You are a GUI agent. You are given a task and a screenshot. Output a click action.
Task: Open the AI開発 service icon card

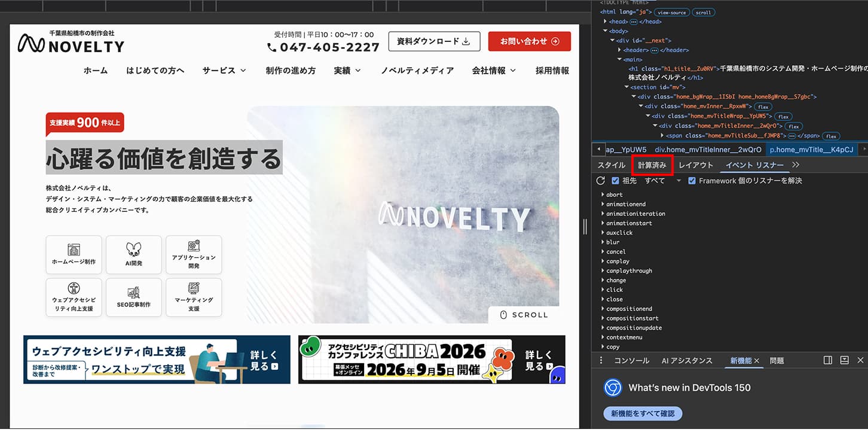pyautogui.click(x=134, y=255)
